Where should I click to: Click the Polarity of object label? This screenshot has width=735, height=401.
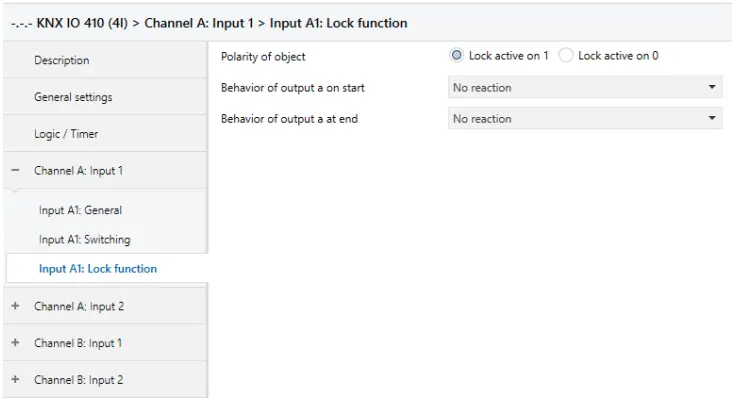pos(263,57)
